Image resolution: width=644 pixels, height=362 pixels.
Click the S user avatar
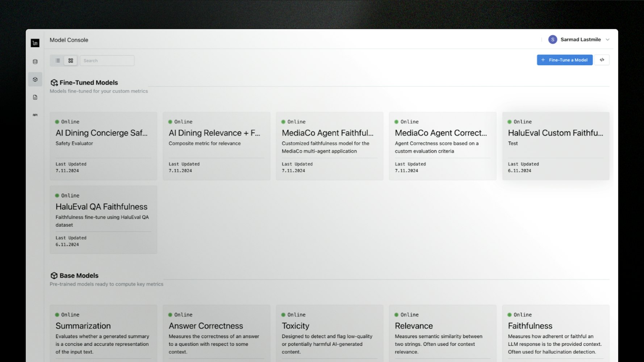coord(553,39)
